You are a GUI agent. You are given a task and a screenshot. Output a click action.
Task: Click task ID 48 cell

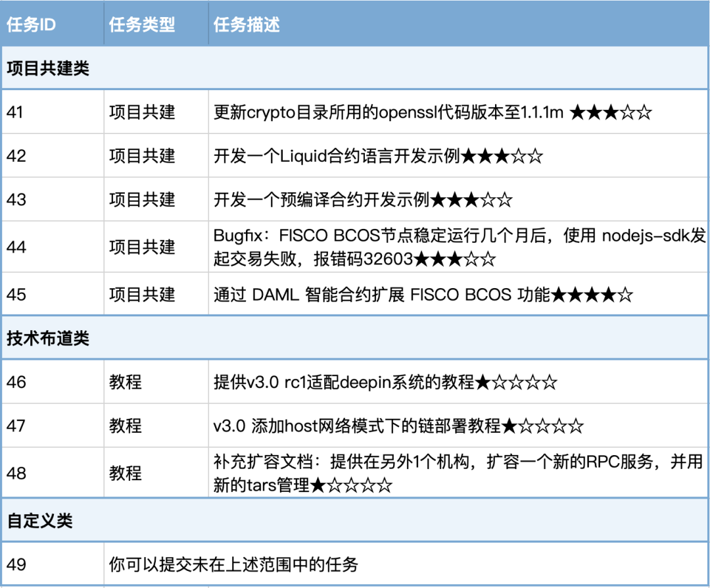coord(53,473)
